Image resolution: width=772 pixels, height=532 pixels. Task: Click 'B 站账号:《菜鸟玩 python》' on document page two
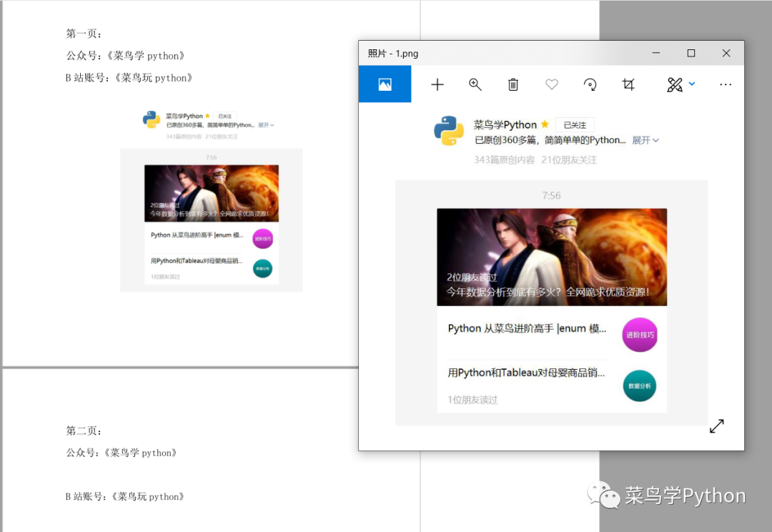pos(125,496)
